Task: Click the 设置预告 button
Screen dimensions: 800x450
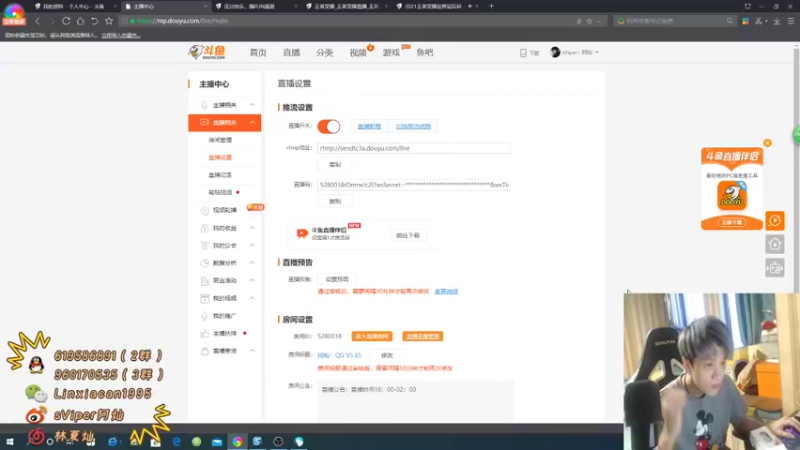Action: (337, 279)
